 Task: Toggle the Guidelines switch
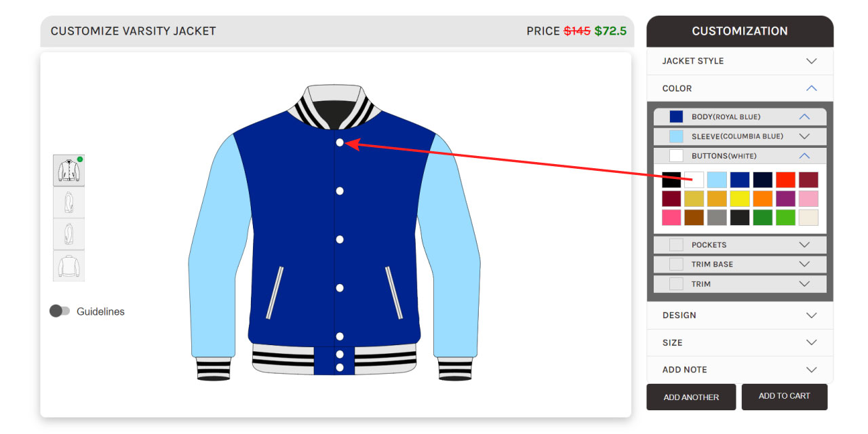(x=60, y=311)
